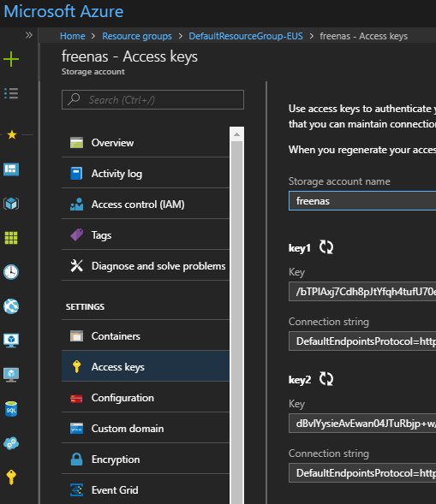This screenshot has height=504, width=436.
Task: Open Configuration settings item
Action: 146,398
